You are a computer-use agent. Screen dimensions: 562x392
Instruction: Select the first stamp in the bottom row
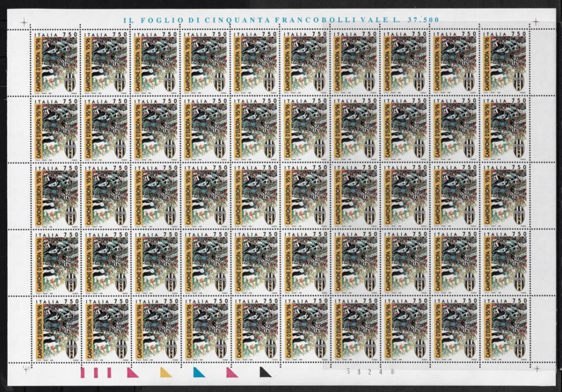[x=56, y=329]
